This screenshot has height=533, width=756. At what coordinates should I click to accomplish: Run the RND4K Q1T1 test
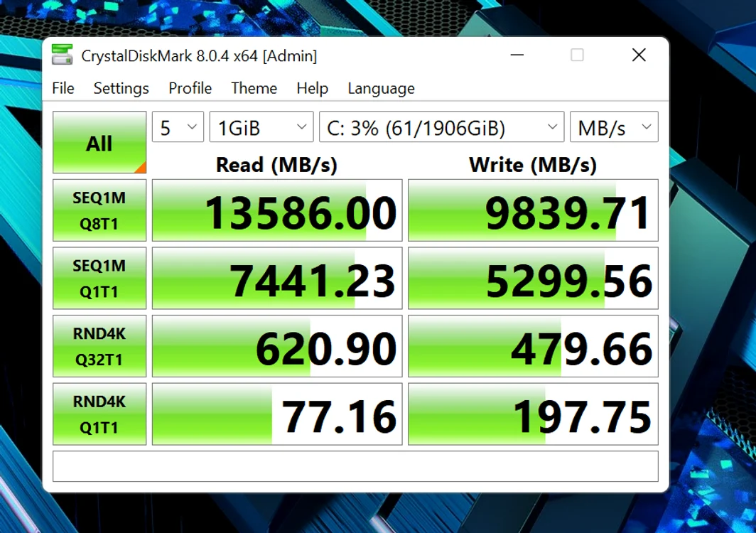pyautogui.click(x=99, y=414)
